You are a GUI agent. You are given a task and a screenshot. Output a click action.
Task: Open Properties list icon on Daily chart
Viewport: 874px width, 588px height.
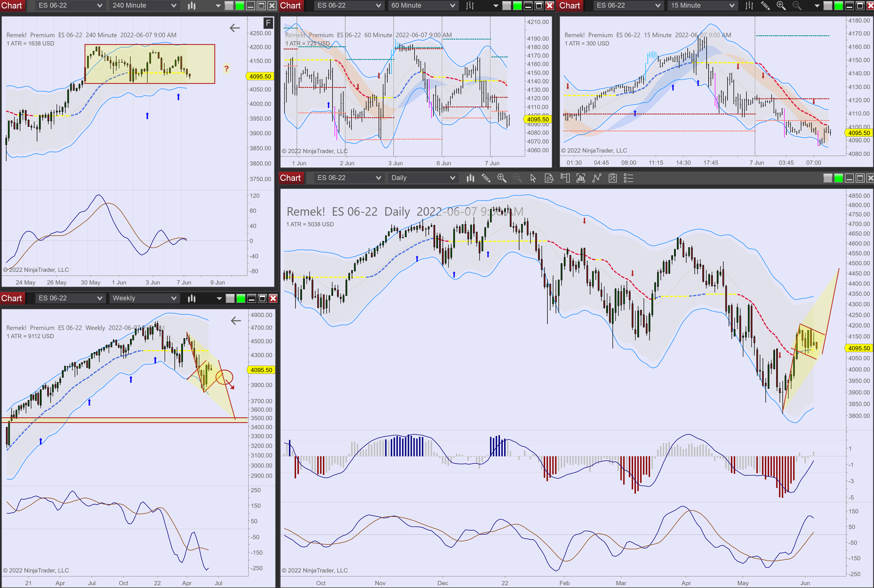click(628, 178)
